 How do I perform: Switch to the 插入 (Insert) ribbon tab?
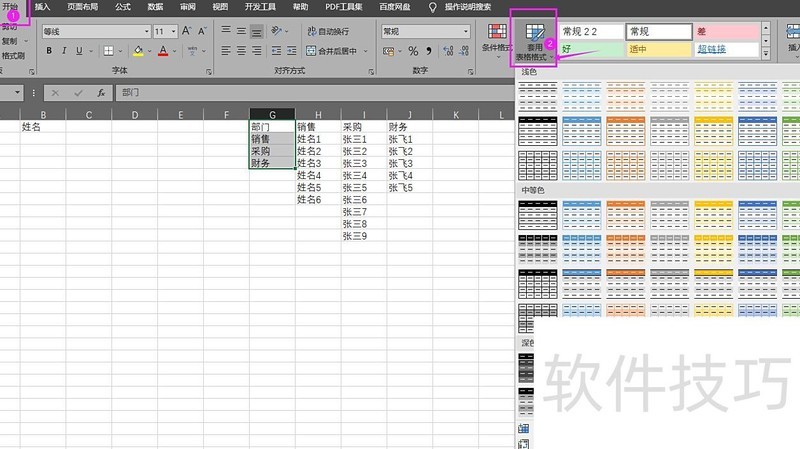(x=42, y=7)
